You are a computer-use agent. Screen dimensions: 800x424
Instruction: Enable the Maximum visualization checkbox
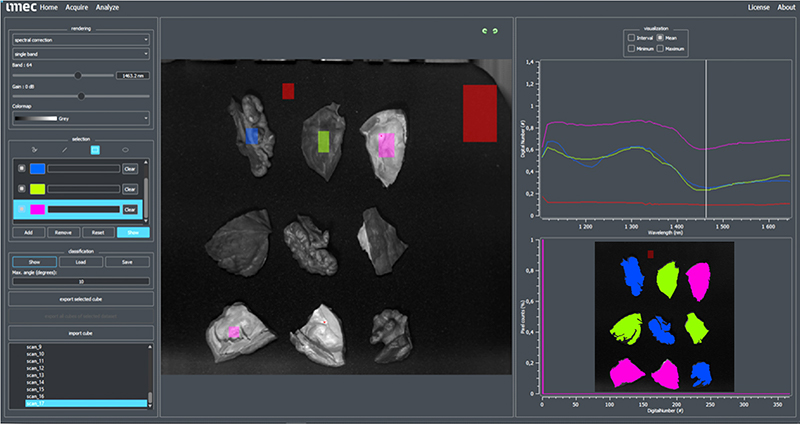coord(661,48)
